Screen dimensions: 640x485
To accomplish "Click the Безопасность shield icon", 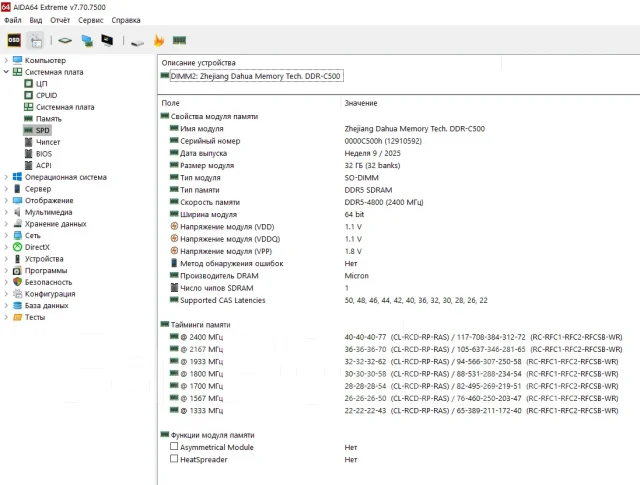I will (17, 282).
